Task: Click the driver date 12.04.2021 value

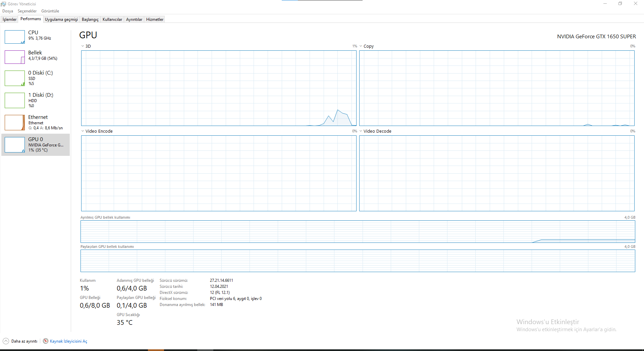Action: click(x=219, y=287)
